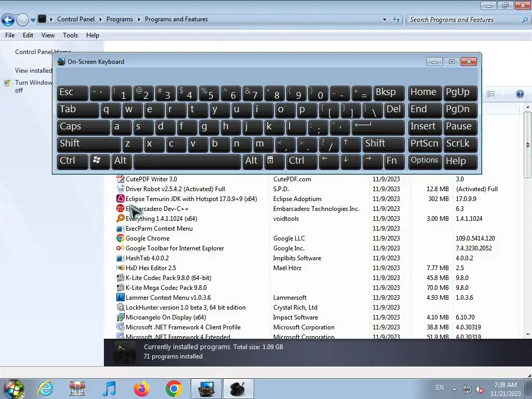
Task: Click the Esc key on On-Screen Keyboard
Action: (x=73, y=92)
